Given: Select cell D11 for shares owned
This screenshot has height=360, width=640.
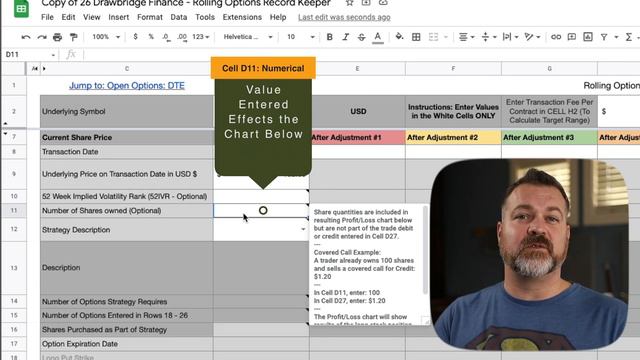Looking at the screenshot, I should (261, 211).
